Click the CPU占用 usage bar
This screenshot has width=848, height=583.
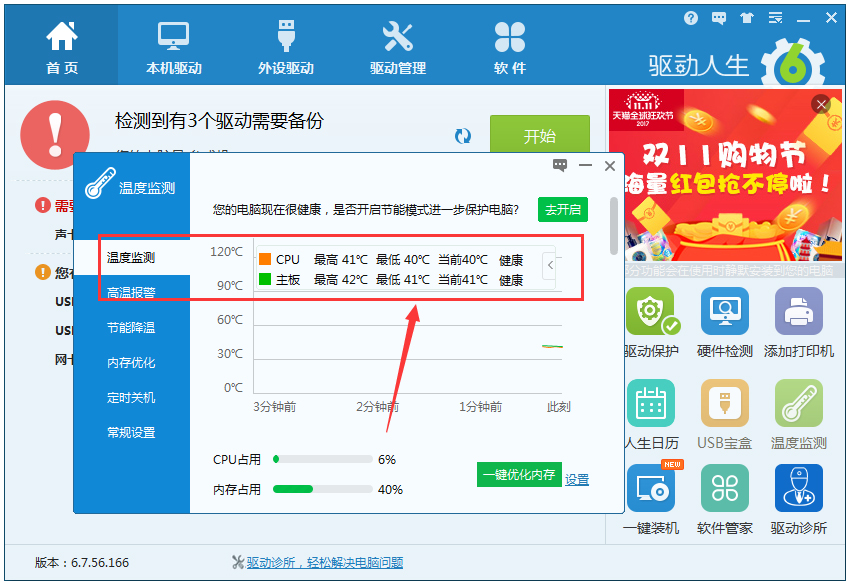[323, 459]
